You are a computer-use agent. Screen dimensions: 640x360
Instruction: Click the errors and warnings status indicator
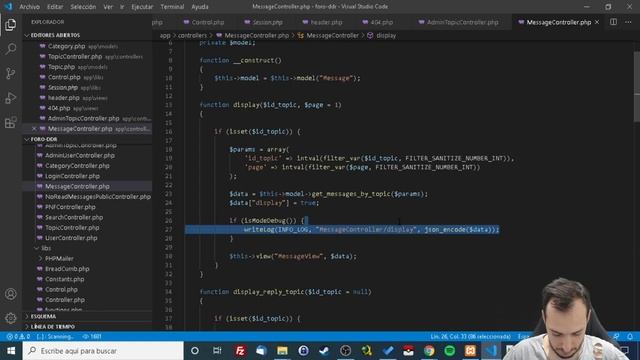(x=18, y=336)
